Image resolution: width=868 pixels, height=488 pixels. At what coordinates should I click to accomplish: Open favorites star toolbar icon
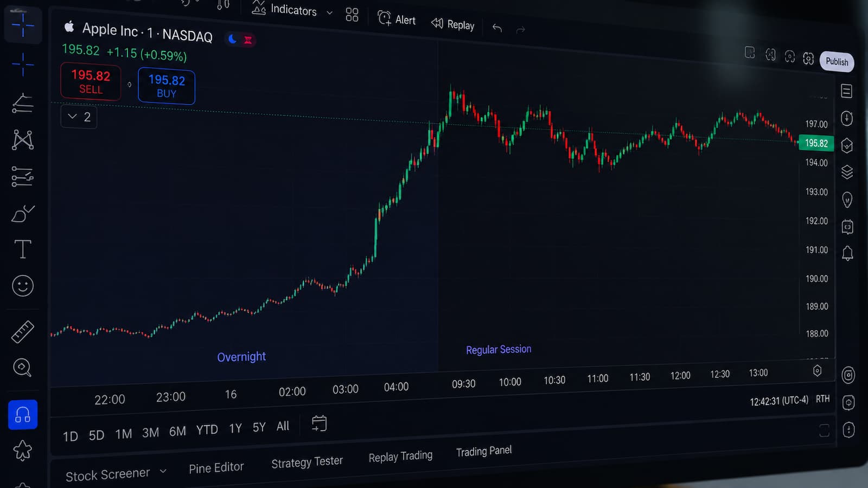23,450
